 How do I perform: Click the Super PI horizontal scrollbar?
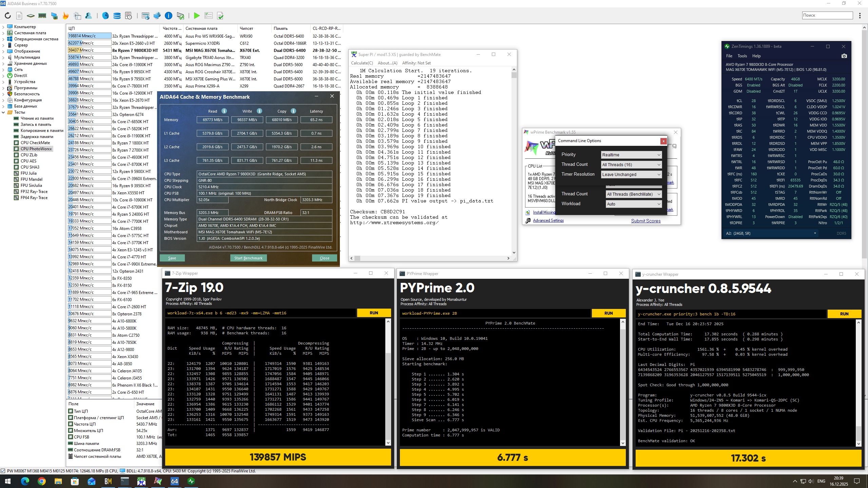point(431,258)
